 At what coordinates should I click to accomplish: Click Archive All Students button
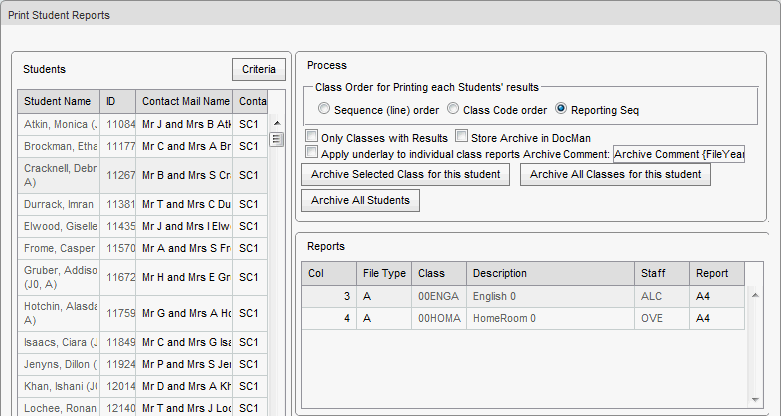360,200
